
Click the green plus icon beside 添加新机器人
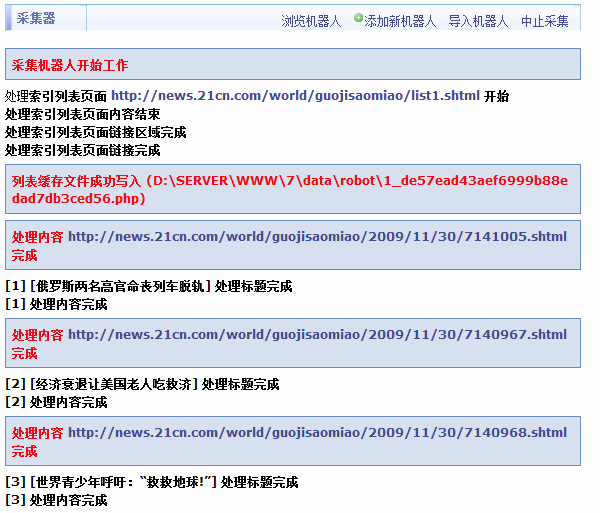click(358, 19)
